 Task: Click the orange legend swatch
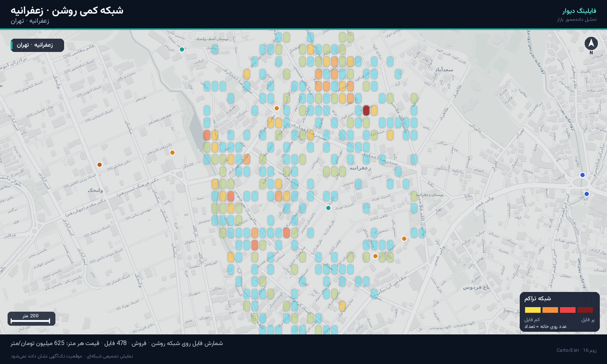tap(550, 310)
